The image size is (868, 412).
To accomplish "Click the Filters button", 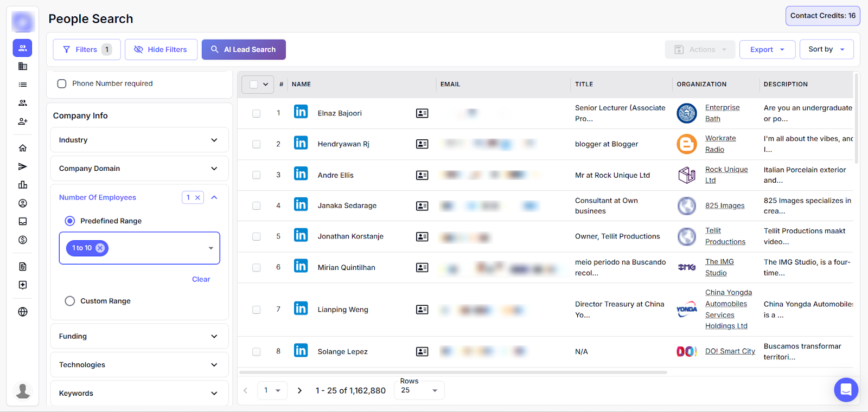I will tap(86, 49).
